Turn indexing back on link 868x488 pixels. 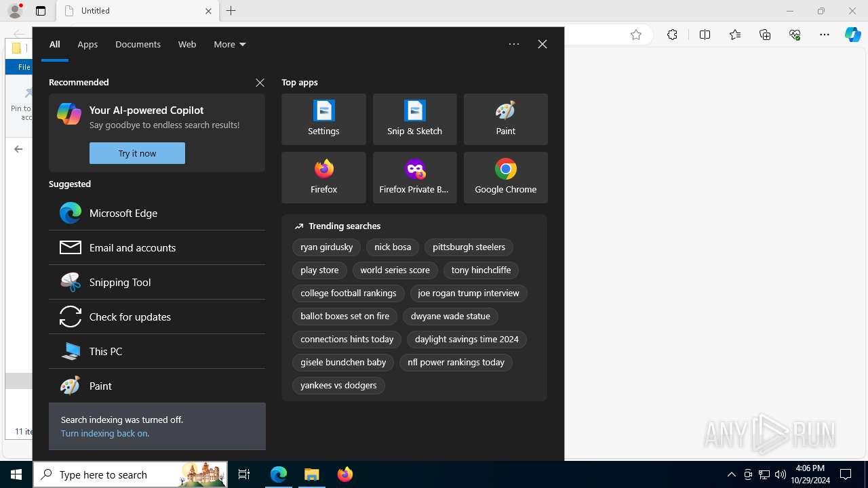(105, 433)
